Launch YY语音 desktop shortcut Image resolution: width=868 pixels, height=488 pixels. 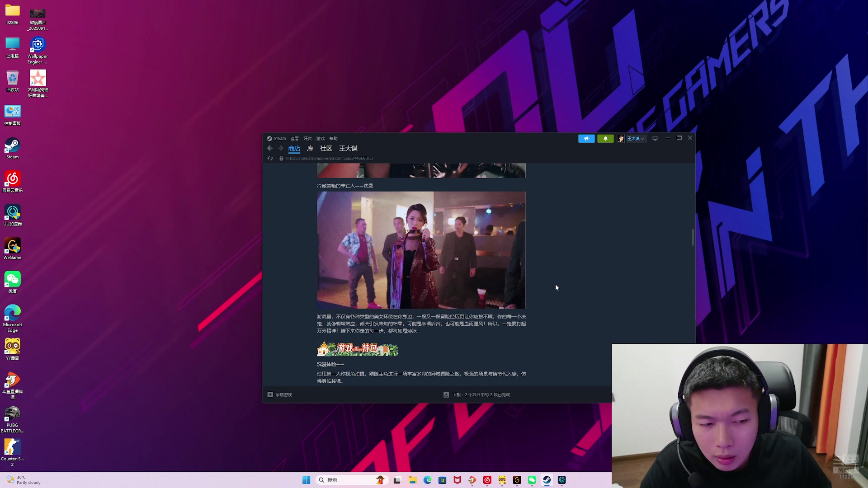pos(12,349)
